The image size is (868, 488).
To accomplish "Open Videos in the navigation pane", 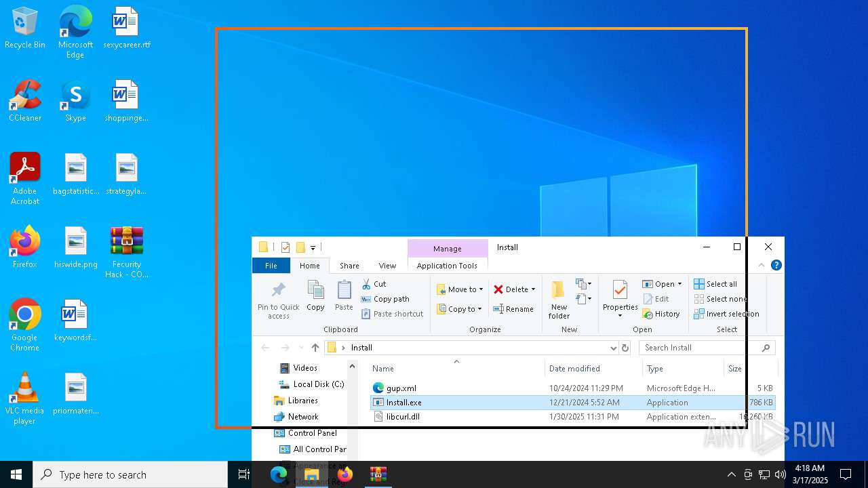I will [x=305, y=368].
